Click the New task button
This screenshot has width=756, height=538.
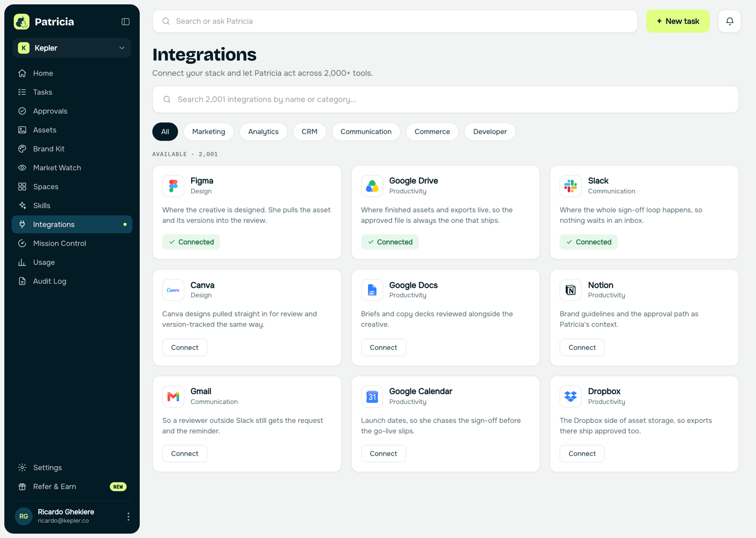[x=678, y=21]
